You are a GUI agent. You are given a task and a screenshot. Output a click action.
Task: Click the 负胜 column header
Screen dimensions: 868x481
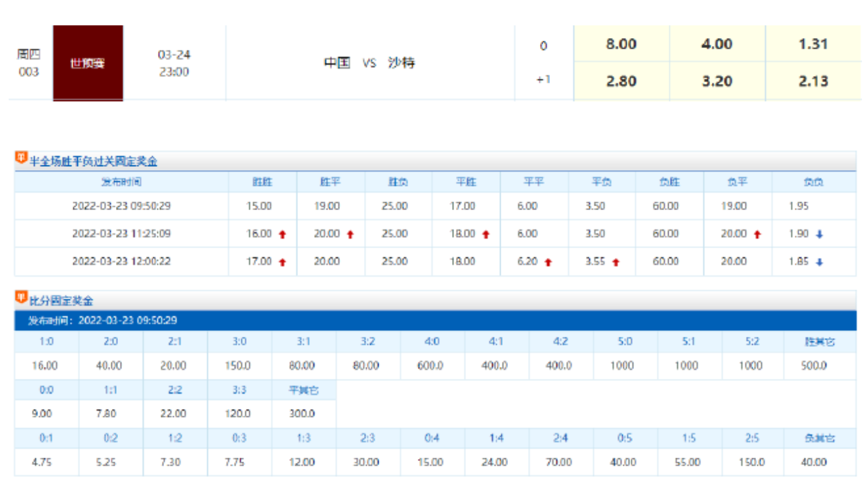pos(670,181)
